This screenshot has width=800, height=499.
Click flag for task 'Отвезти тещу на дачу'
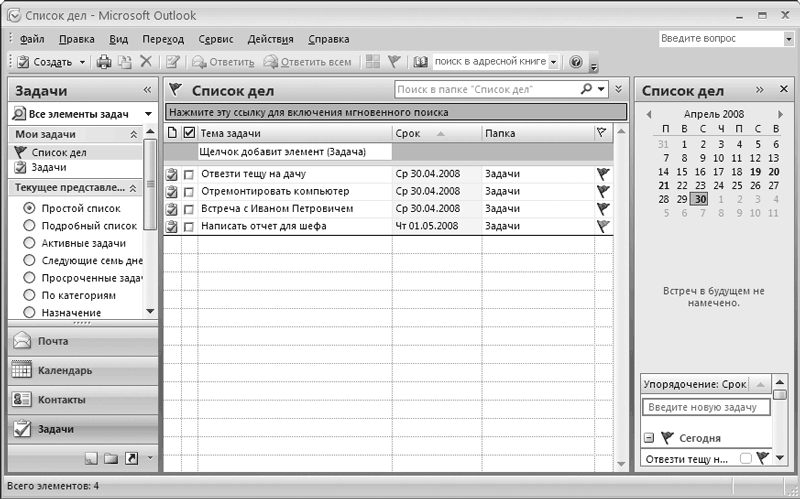pos(601,173)
